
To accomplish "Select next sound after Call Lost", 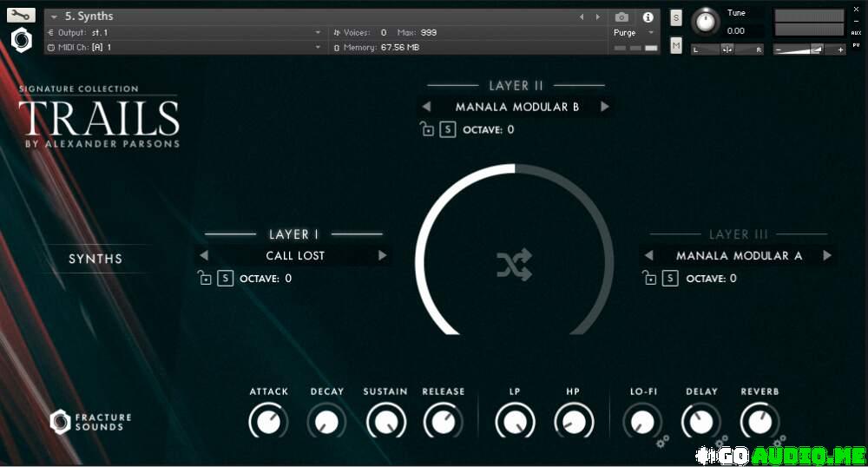I will click(382, 255).
